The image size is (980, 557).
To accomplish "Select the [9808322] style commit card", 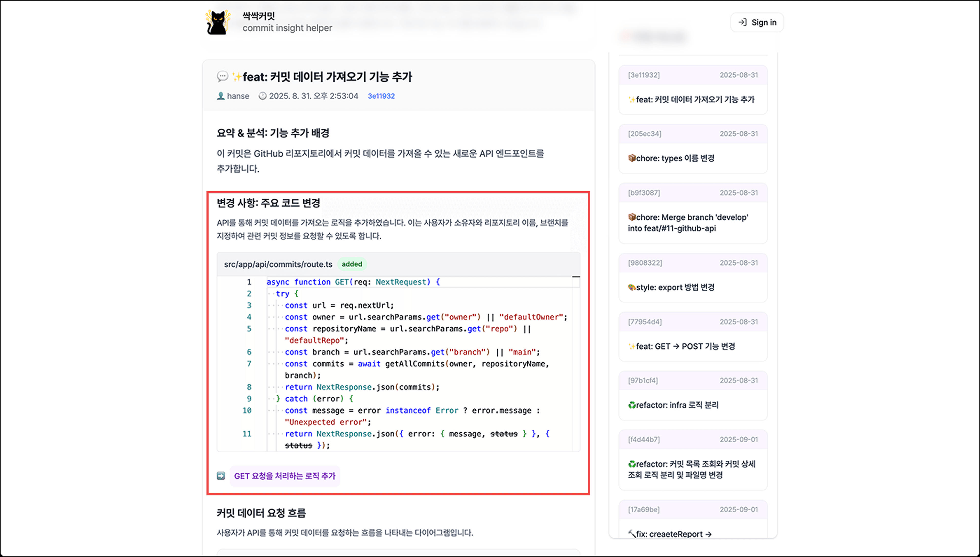I will pos(693,277).
